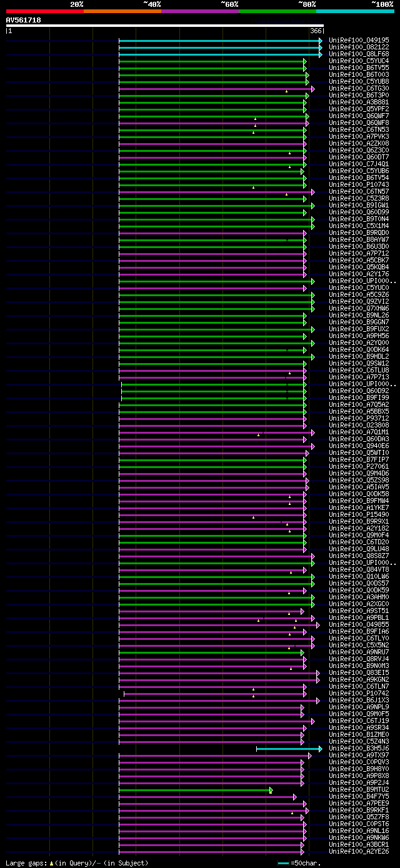Click label UniRef100_Q9ZVI2

click(x=359, y=301)
